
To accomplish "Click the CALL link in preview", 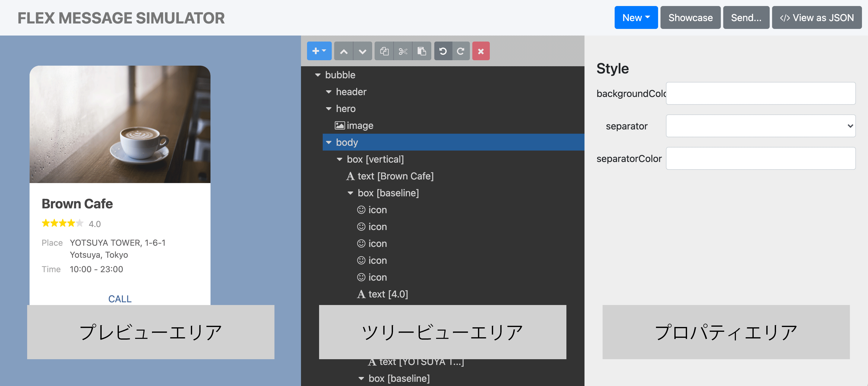I will point(120,298).
